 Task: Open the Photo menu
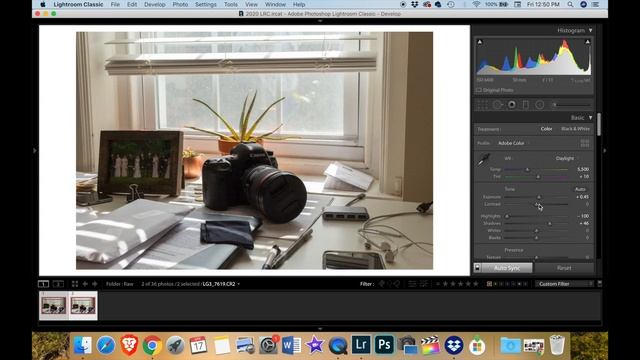pyautogui.click(x=180, y=4)
